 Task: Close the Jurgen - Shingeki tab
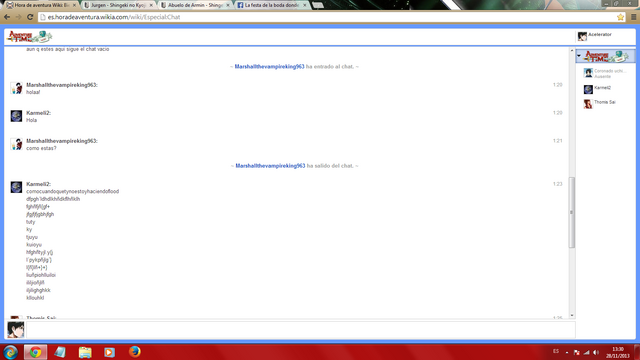coord(151,5)
